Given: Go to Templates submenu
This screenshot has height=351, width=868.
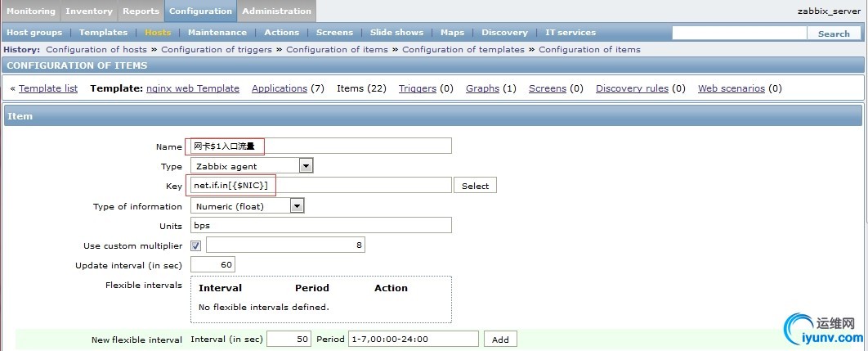Looking at the screenshot, I should 104,33.
